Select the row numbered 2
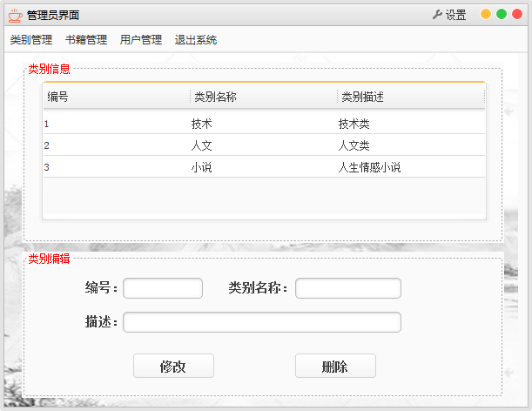 click(264, 145)
